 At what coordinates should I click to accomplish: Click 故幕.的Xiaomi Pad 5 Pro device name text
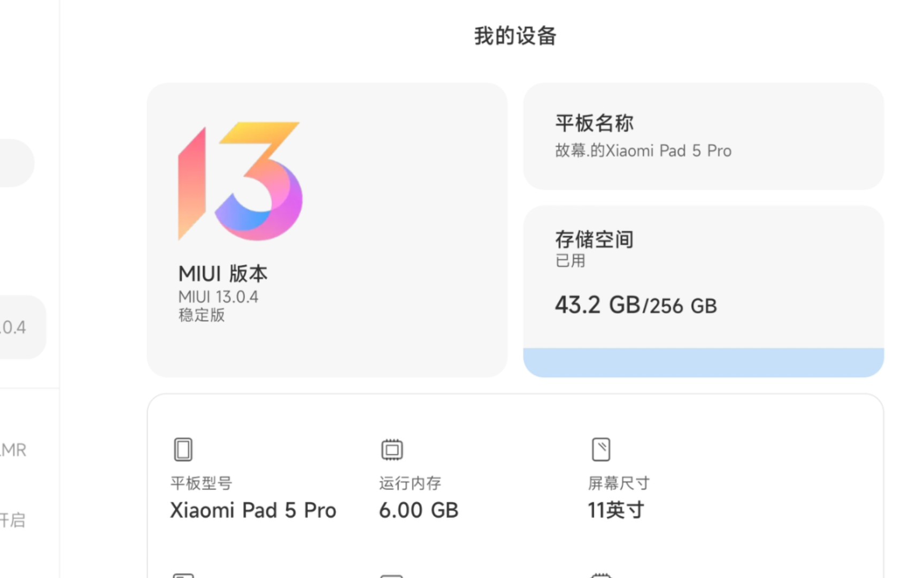643,150
